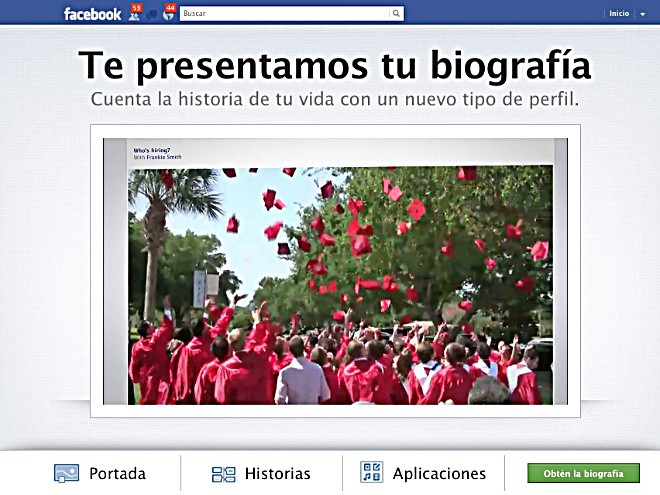Viewport: 660px width, 495px height.
Task: Select the Historias tab label
Action: (x=277, y=474)
